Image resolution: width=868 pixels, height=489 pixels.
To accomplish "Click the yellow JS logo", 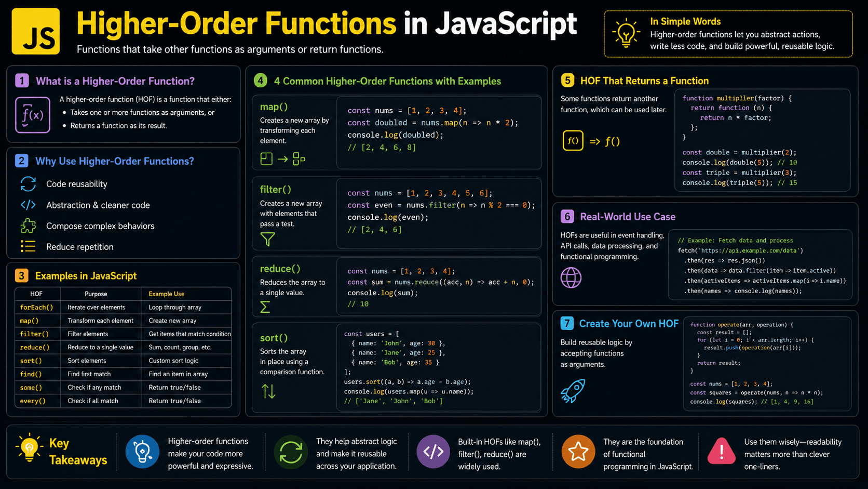I will 36,31.
